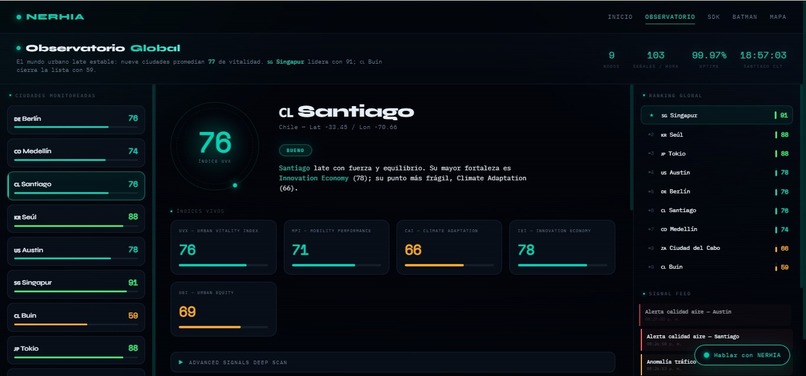Click the CL Santiago city heading

tap(346, 112)
